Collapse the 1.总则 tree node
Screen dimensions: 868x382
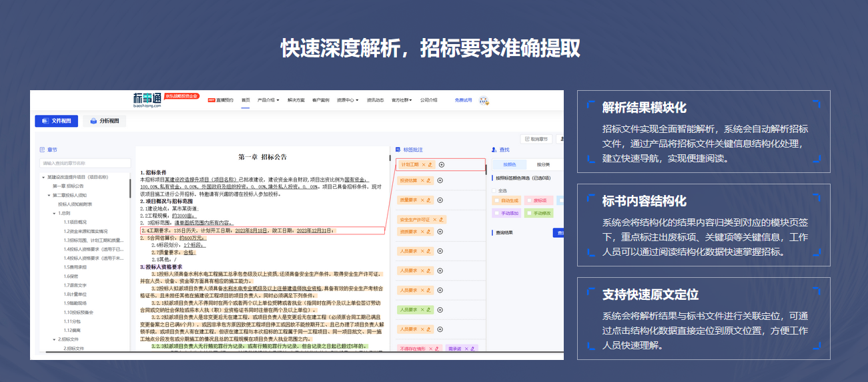tap(54, 213)
